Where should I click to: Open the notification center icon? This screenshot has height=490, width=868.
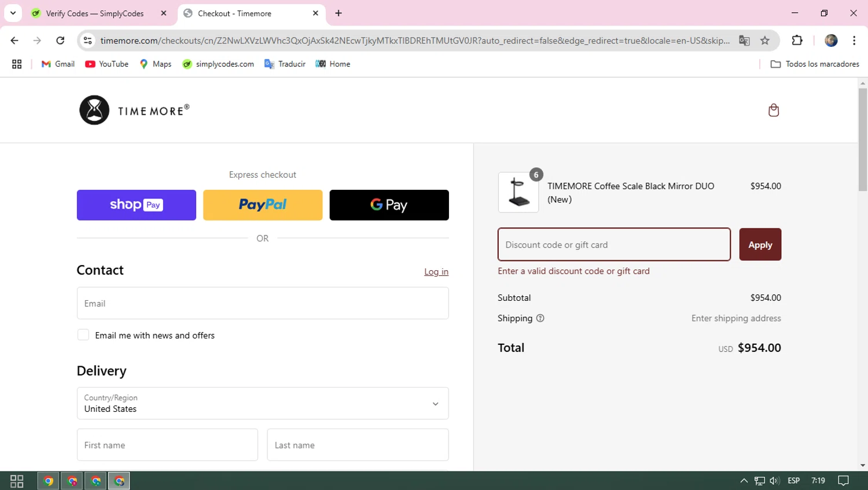pos(843,481)
